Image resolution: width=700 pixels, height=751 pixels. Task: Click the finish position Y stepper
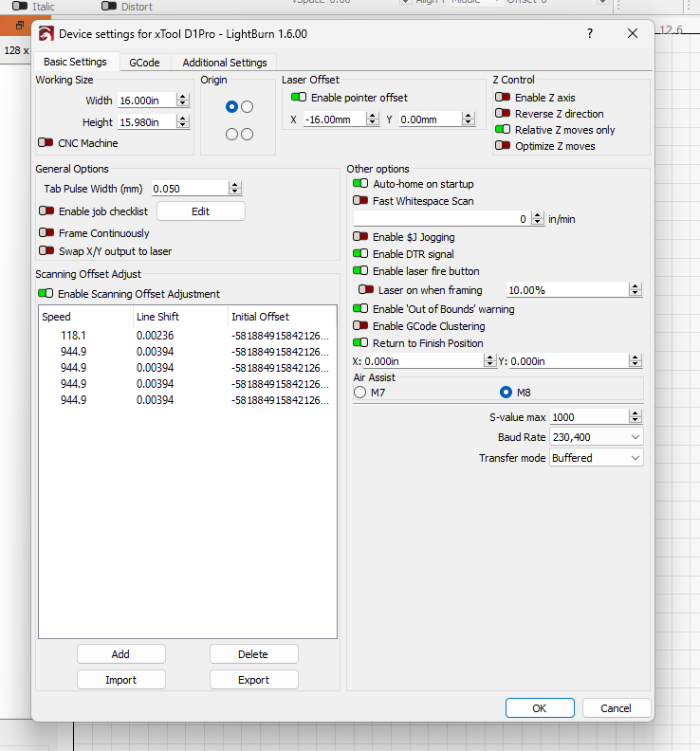click(636, 360)
